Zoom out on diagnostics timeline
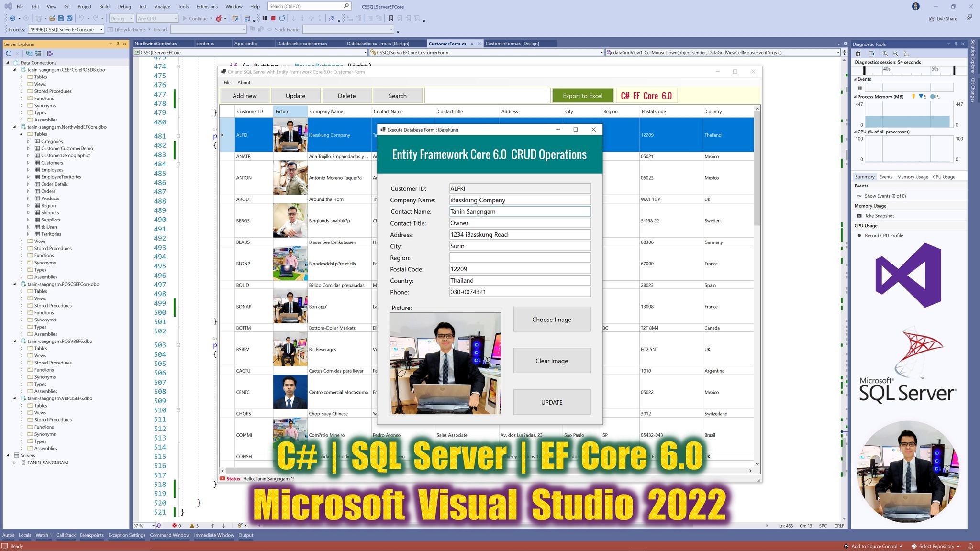This screenshot has height=551, width=980. coord(896,54)
